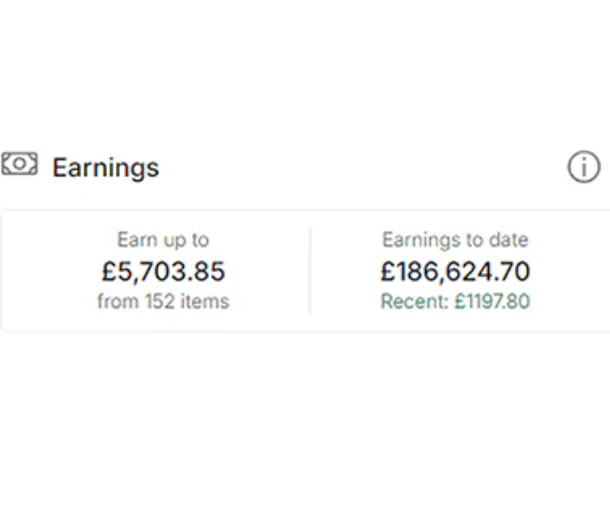Open the green "Recent: £1197.80" line
The image size is (610, 520).
pos(455,301)
